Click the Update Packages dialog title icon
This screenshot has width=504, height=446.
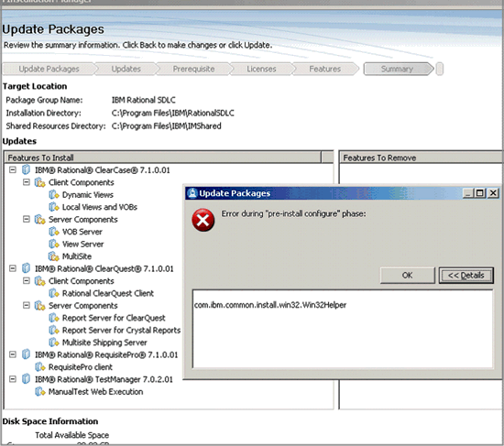192,193
